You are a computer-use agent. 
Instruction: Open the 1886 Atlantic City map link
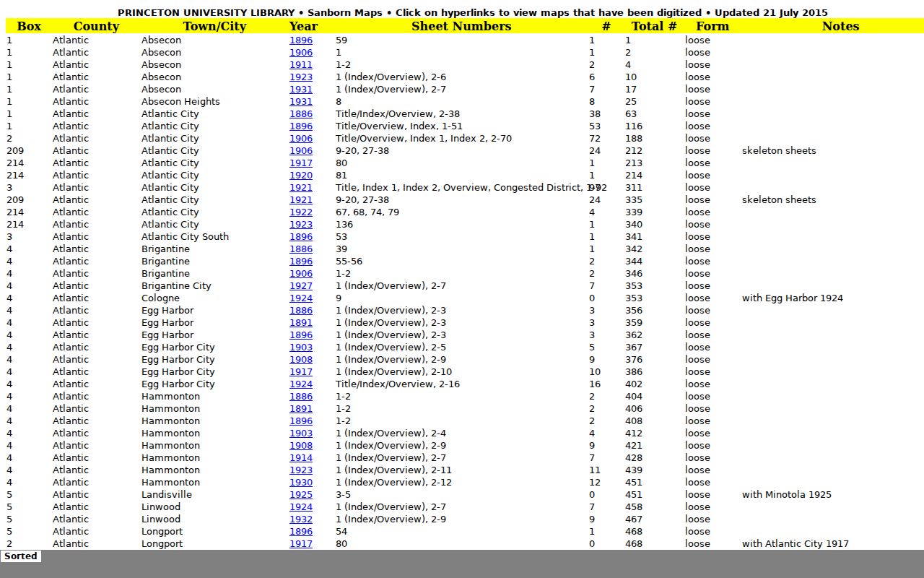[x=301, y=114]
